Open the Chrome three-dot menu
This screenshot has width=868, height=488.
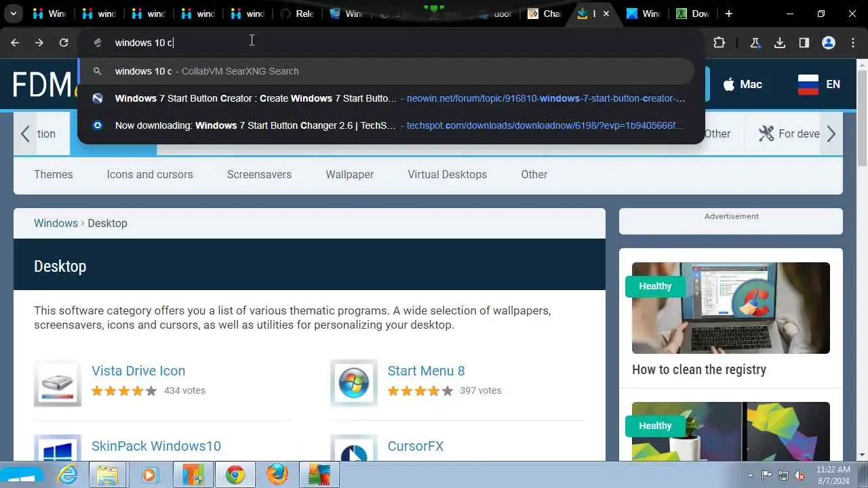point(853,43)
